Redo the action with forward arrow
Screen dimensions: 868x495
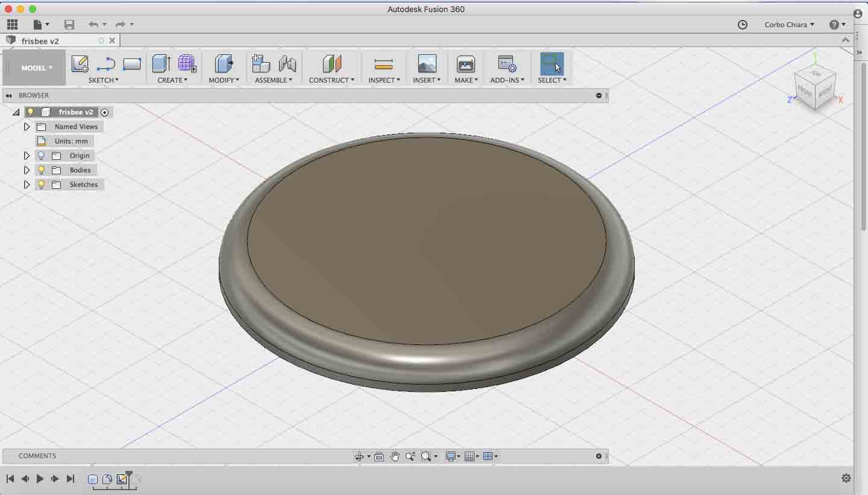121,24
